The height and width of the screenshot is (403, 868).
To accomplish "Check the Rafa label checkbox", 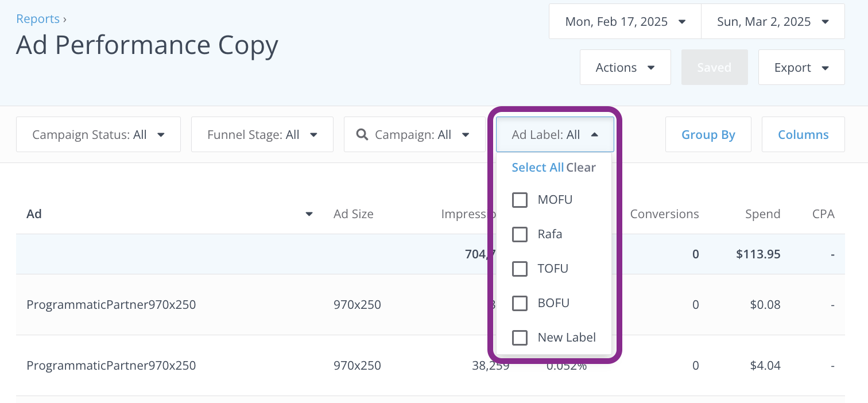I will coord(520,234).
